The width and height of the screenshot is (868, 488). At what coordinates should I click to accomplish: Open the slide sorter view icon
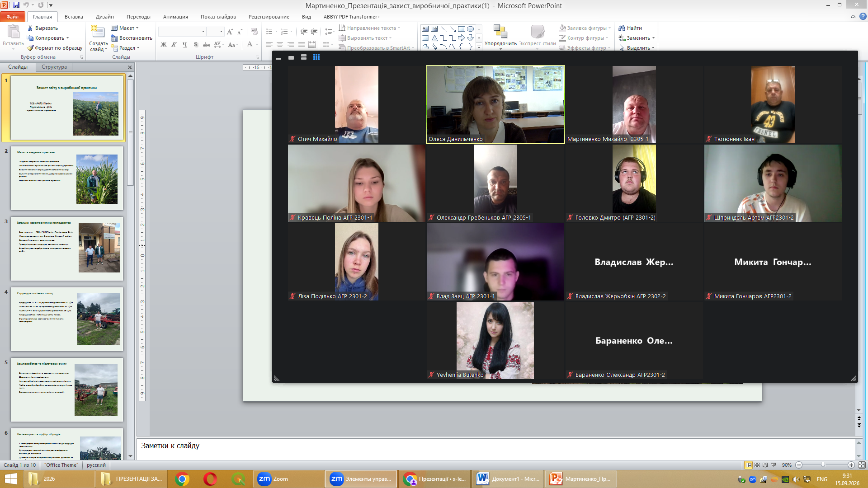pos(757,465)
